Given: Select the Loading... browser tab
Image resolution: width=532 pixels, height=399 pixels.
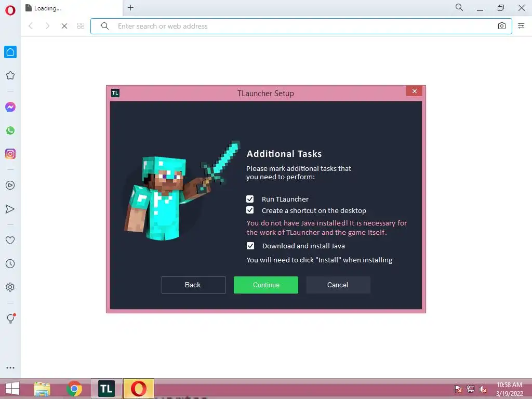Looking at the screenshot, I should pyautogui.click(x=72, y=8).
